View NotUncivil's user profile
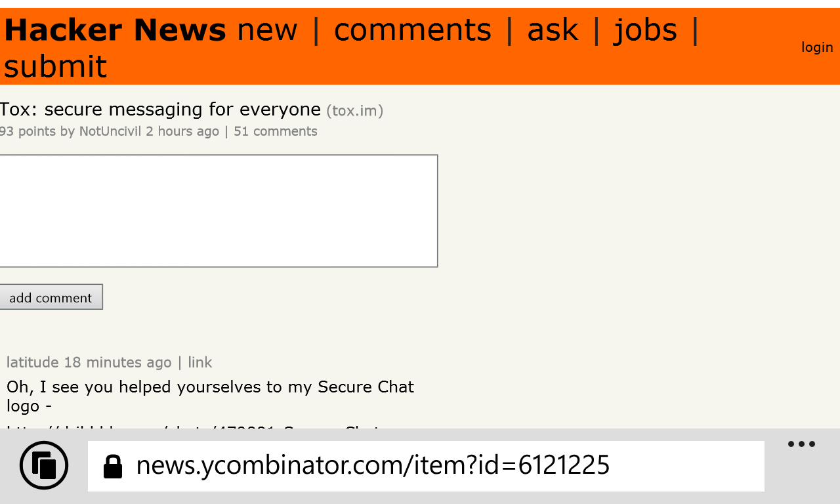The image size is (840, 504). click(x=110, y=131)
